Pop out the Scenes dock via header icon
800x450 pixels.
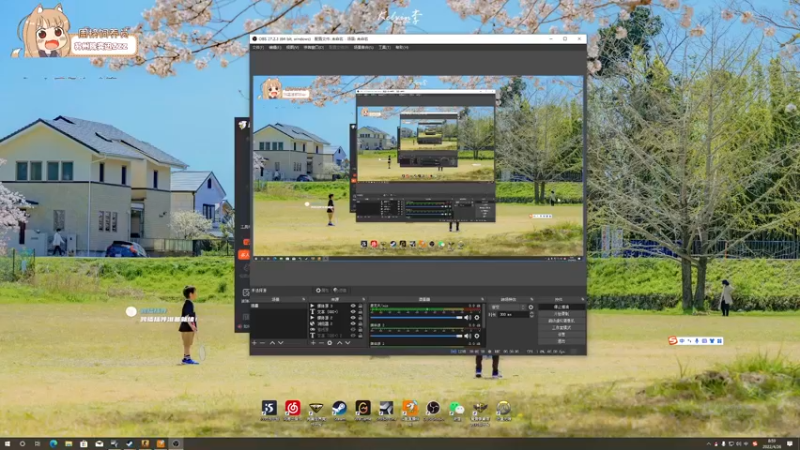(x=304, y=299)
